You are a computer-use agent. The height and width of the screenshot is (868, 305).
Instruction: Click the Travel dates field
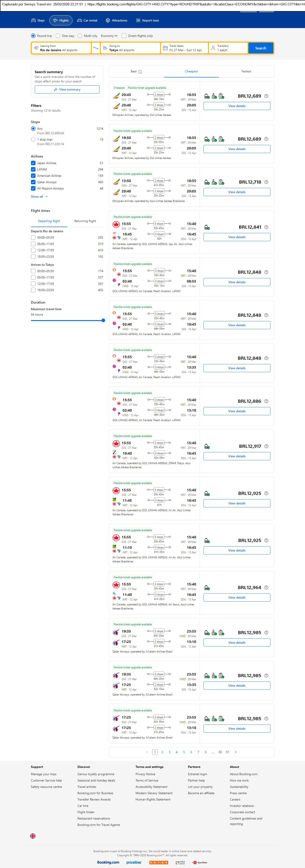click(184, 48)
